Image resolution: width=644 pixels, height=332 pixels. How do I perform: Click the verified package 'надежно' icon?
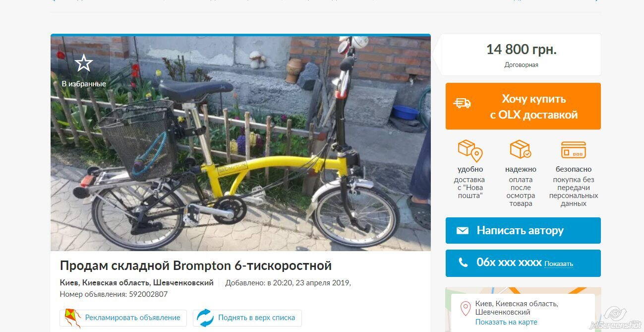(x=521, y=150)
